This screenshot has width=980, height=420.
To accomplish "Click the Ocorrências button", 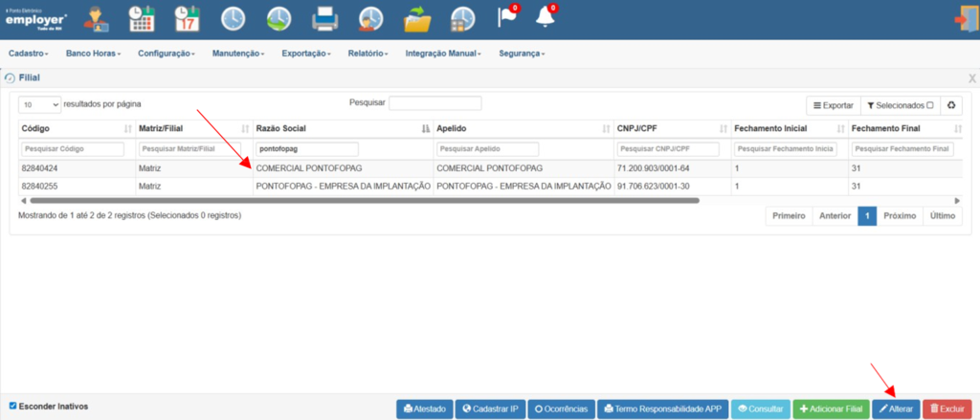I will pos(561,409).
